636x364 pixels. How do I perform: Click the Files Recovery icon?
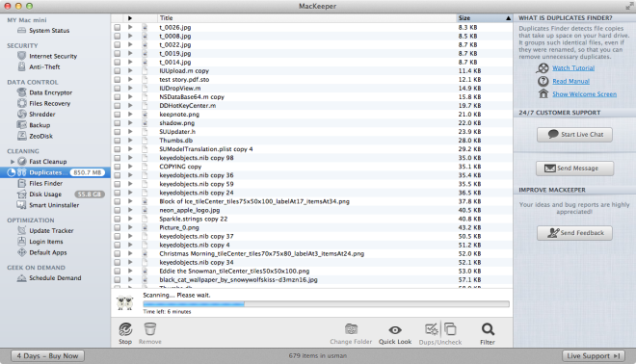pos(21,103)
